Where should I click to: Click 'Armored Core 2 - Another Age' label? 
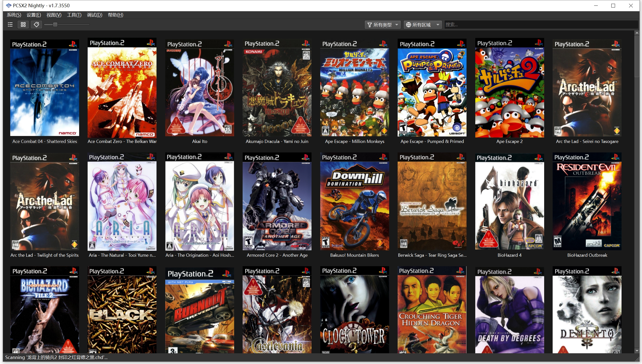(x=277, y=255)
